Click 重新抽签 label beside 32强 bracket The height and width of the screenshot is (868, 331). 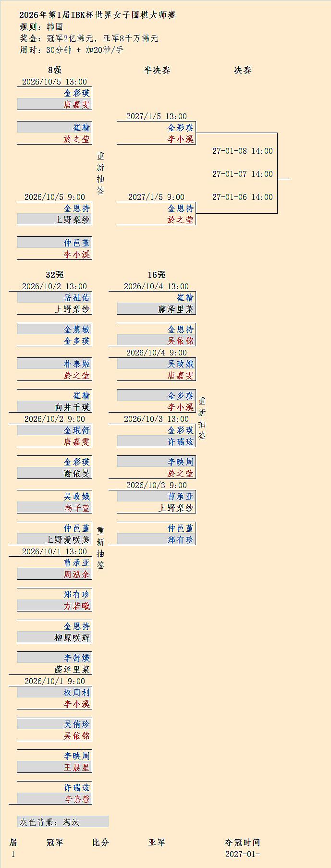100,548
